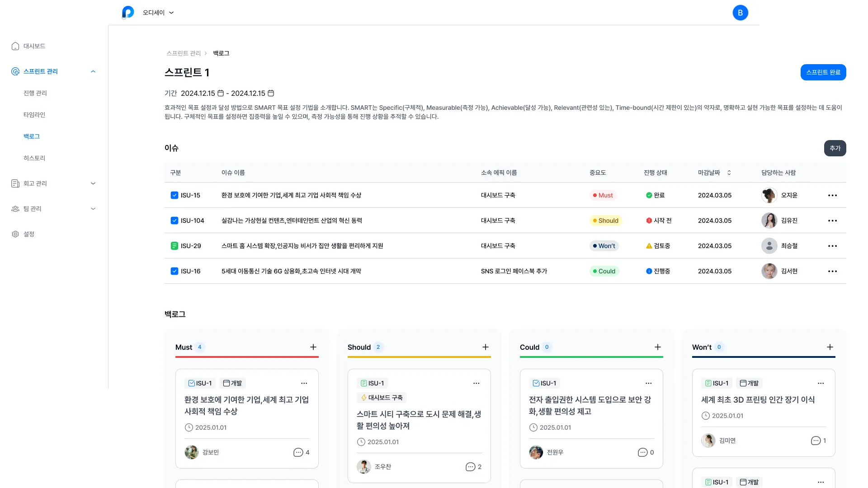Click the clock icon on 전원우's card date

[533, 427]
